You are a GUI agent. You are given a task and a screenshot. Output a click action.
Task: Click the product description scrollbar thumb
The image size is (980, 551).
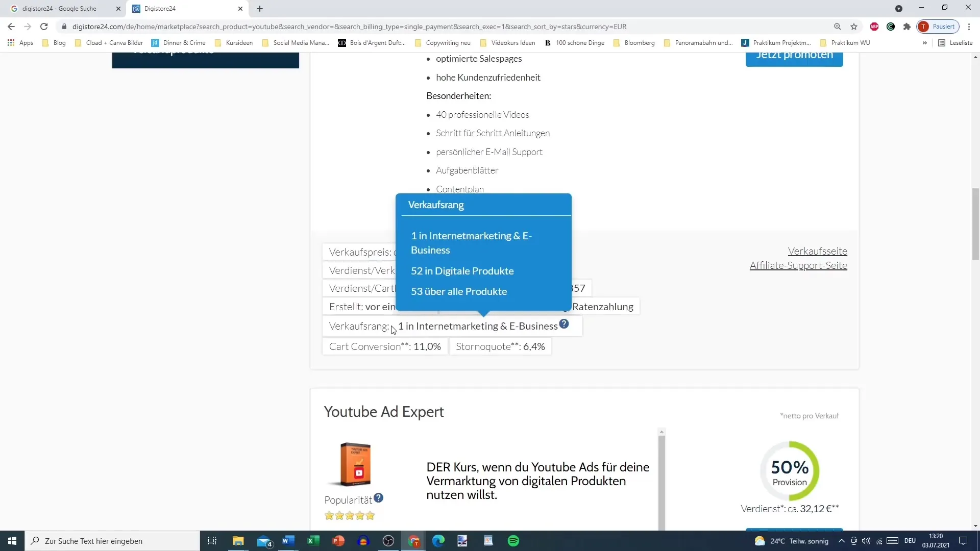[661, 482]
